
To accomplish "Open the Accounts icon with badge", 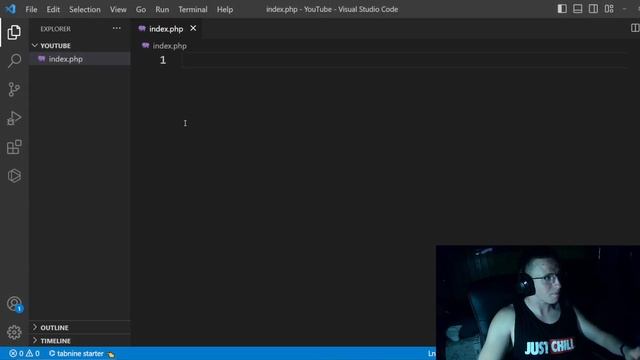I will click(15, 304).
